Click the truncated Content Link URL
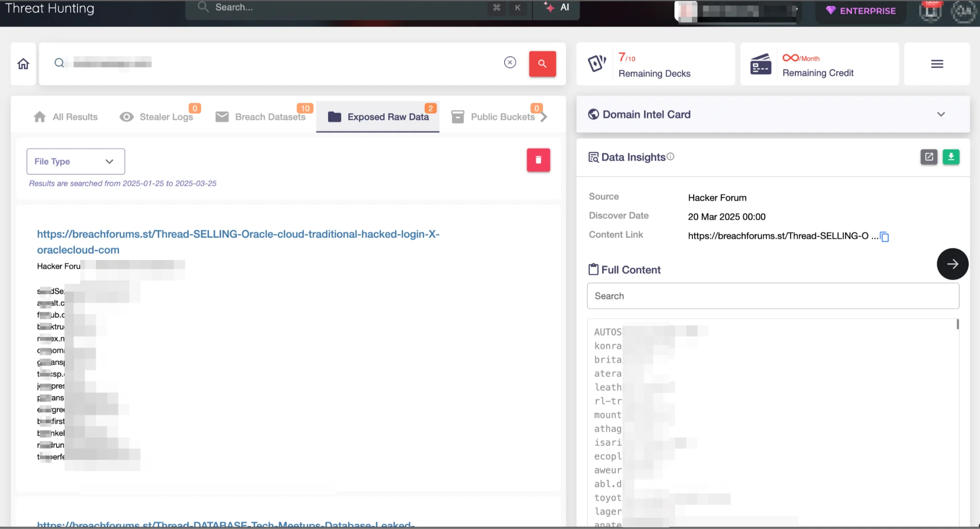Viewport: 980px width, 529px height. pyautogui.click(x=783, y=236)
